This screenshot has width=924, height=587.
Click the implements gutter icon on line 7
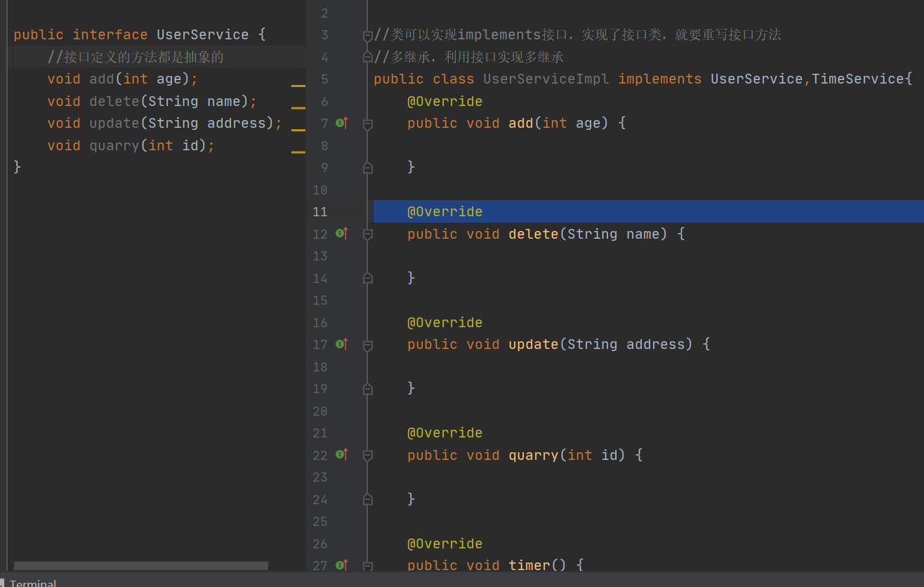tap(342, 123)
